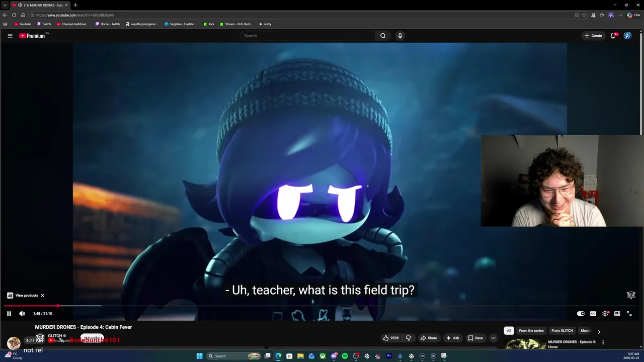Open Spotify from the taskbar

(345, 356)
